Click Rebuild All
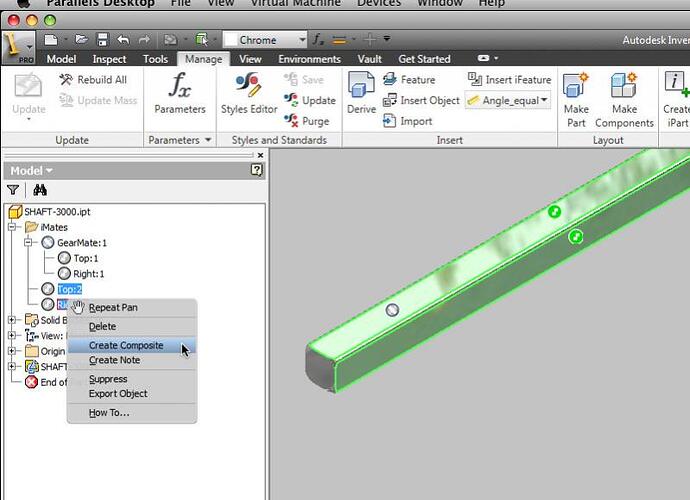690x500 pixels. click(93, 80)
